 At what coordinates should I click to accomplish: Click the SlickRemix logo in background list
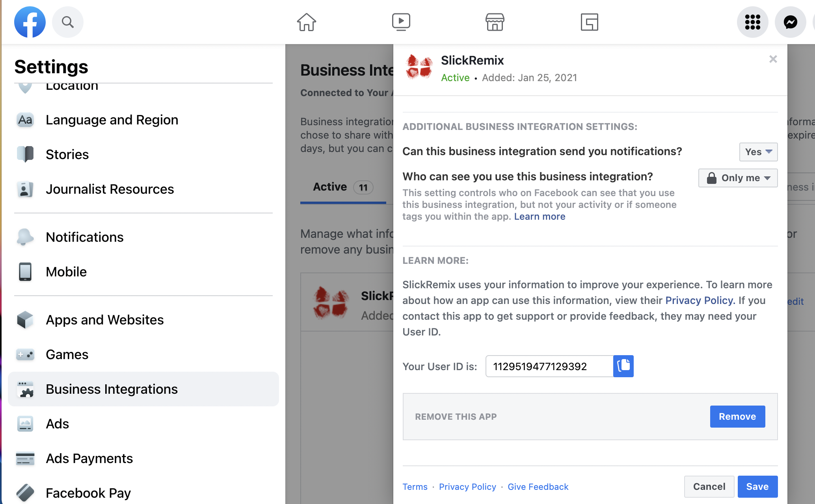pyautogui.click(x=331, y=302)
